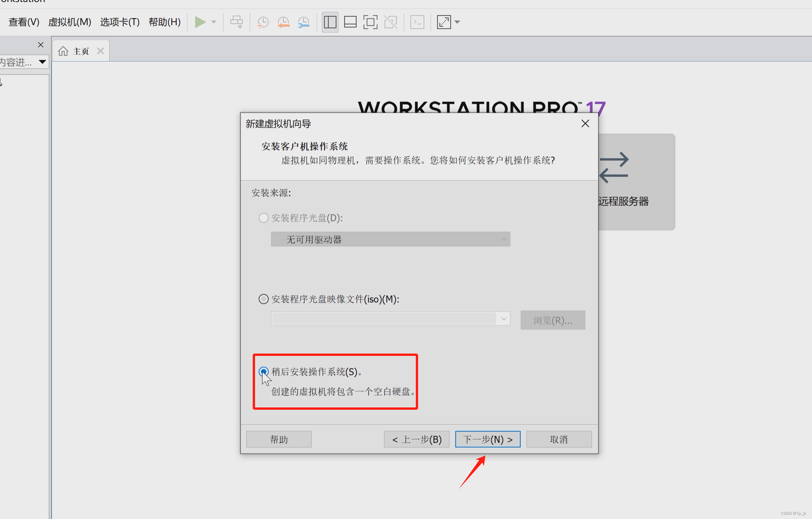Viewport: 812px width, 519px height.
Task: Click the Send Ctrl+Alt+Del toolbar icon
Action: 237,22
